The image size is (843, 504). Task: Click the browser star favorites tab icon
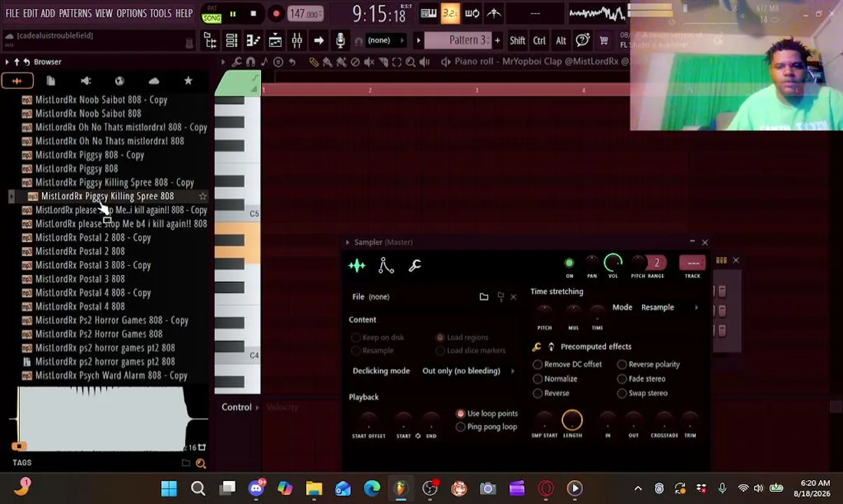click(x=188, y=81)
